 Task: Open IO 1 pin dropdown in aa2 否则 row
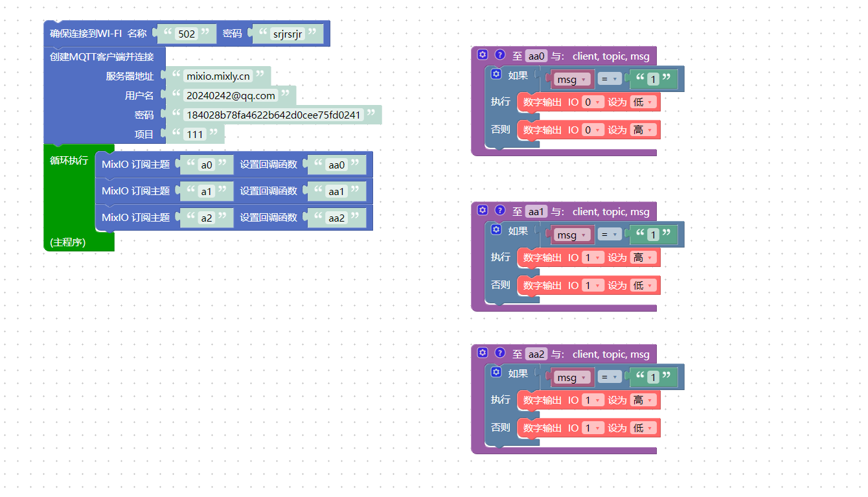coord(593,428)
